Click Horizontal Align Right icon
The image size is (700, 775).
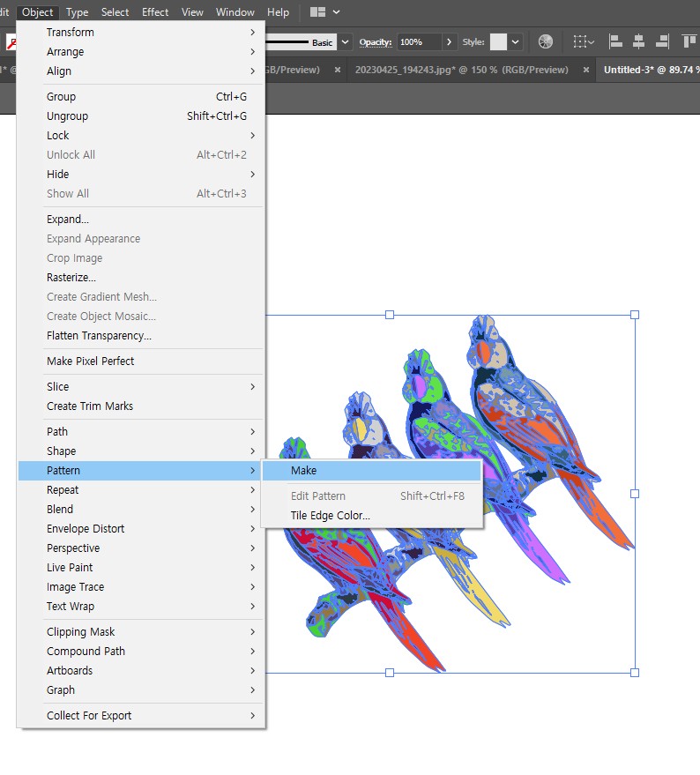[662, 42]
